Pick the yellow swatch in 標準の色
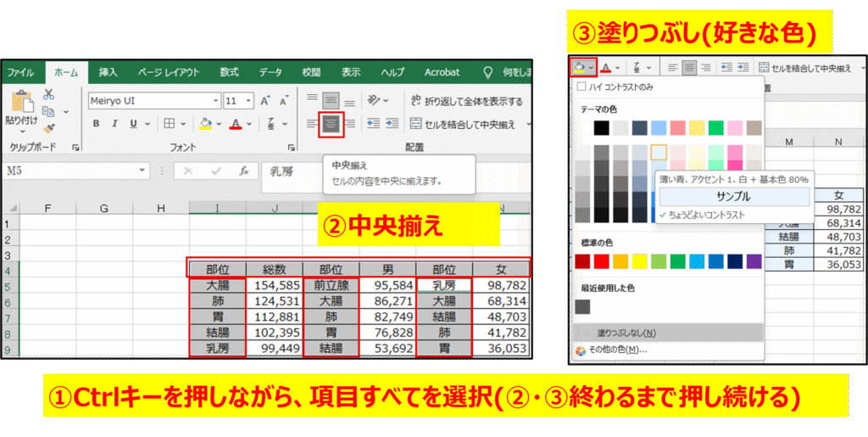Screen dimensions: 868x437 (638, 261)
